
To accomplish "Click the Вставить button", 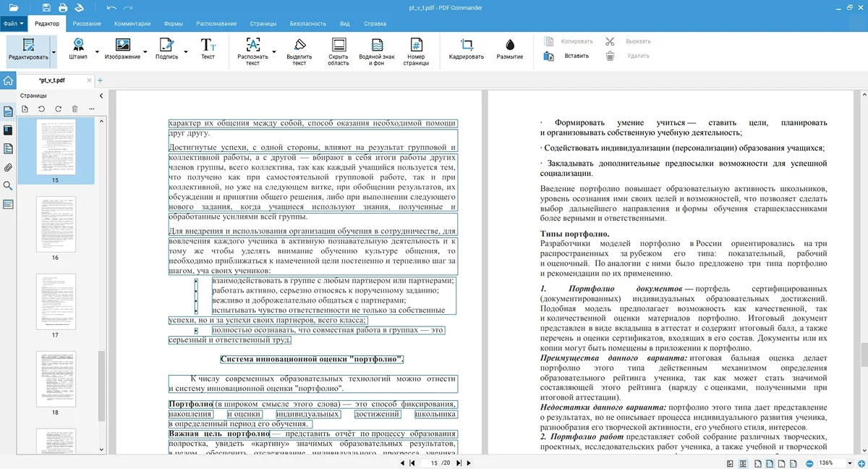I will pyautogui.click(x=576, y=56).
